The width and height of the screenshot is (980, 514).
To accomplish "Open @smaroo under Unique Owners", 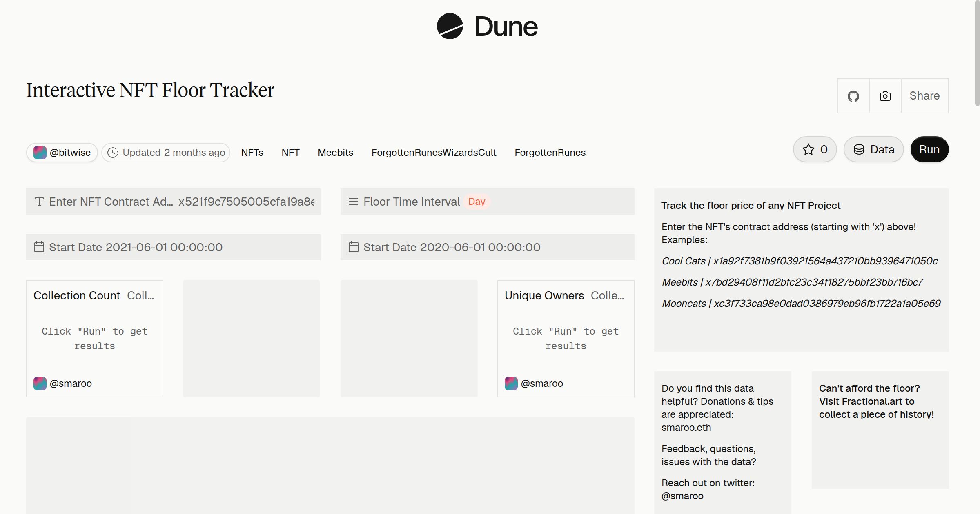I will [x=542, y=383].
